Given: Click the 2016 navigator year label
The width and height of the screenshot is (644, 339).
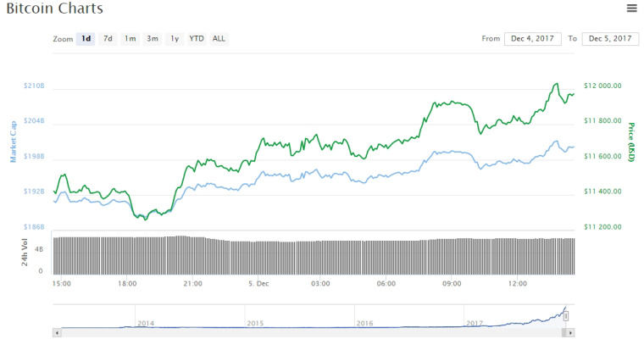Looking at the screenshot, I should click(x=364, y=324).
